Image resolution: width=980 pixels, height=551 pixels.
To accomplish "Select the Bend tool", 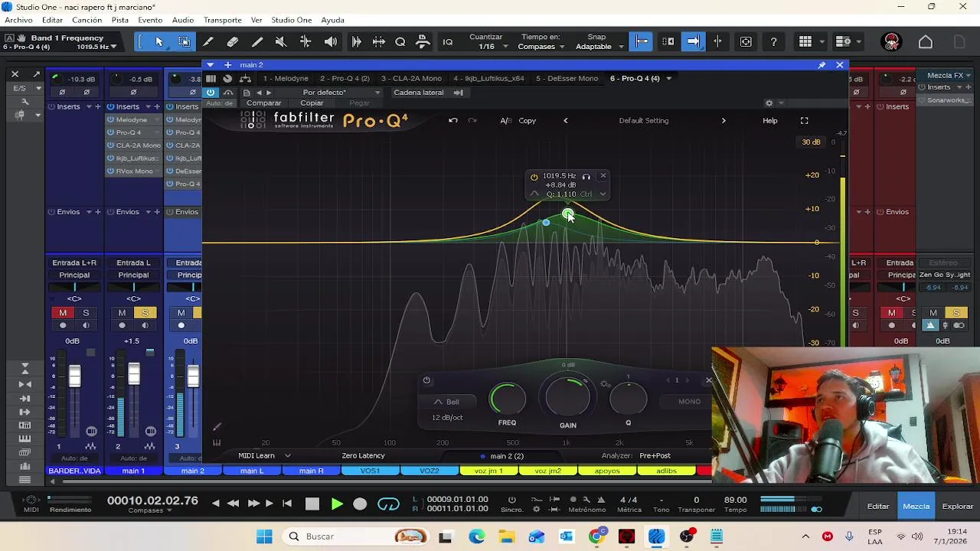I will 305,42.
